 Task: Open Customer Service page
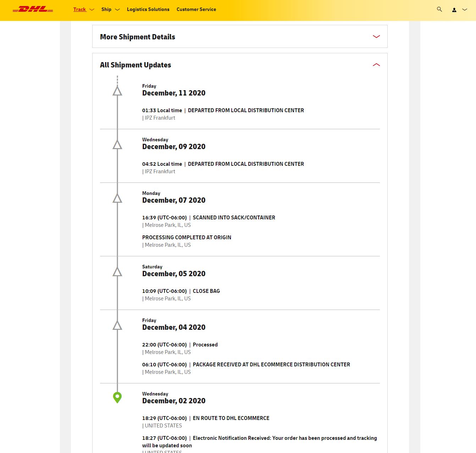(196, 9)
